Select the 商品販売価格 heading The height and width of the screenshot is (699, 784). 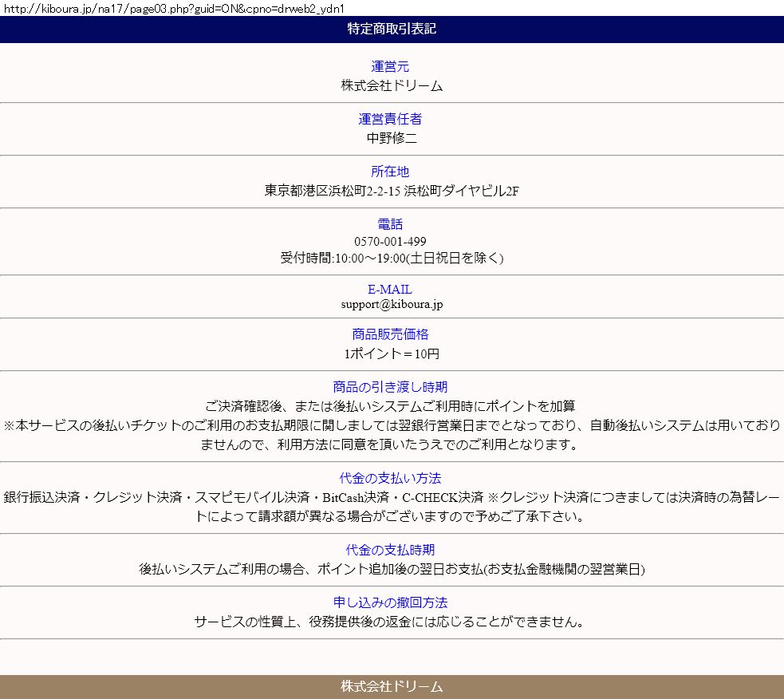391,334
